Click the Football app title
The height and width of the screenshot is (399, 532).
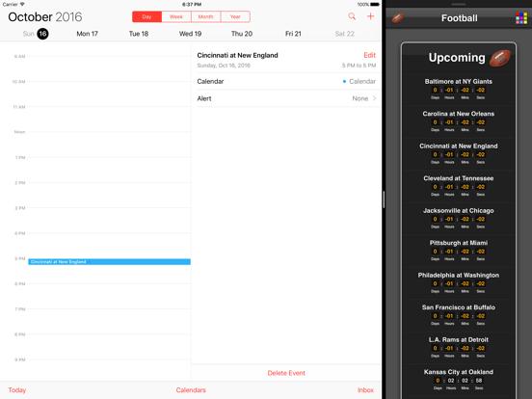tap(460, 18)
